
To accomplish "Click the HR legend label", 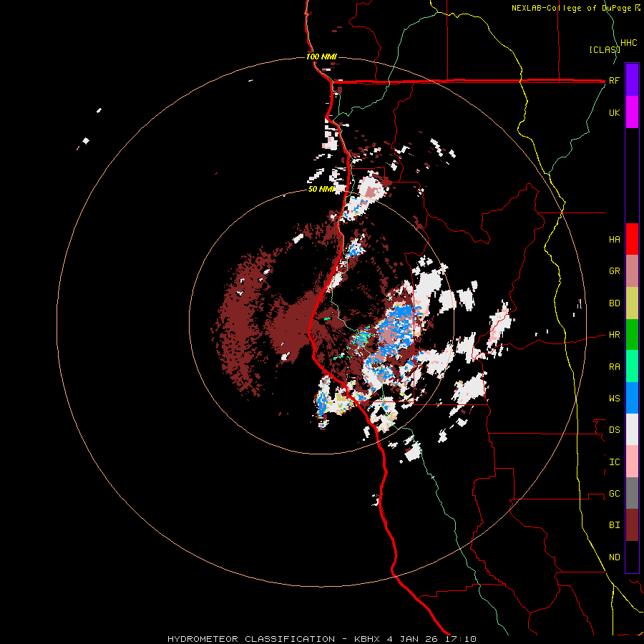I will [x=614, y=335].
